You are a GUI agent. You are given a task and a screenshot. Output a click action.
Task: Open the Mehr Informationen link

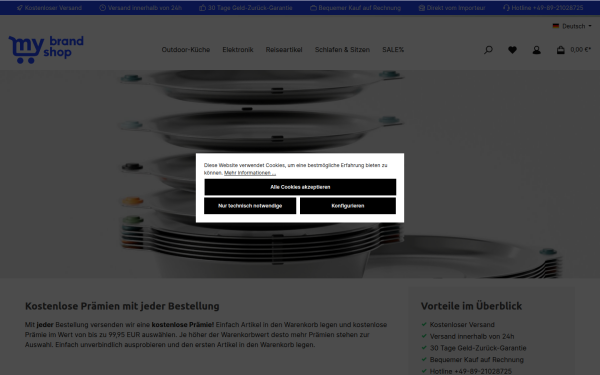(250, 173)
